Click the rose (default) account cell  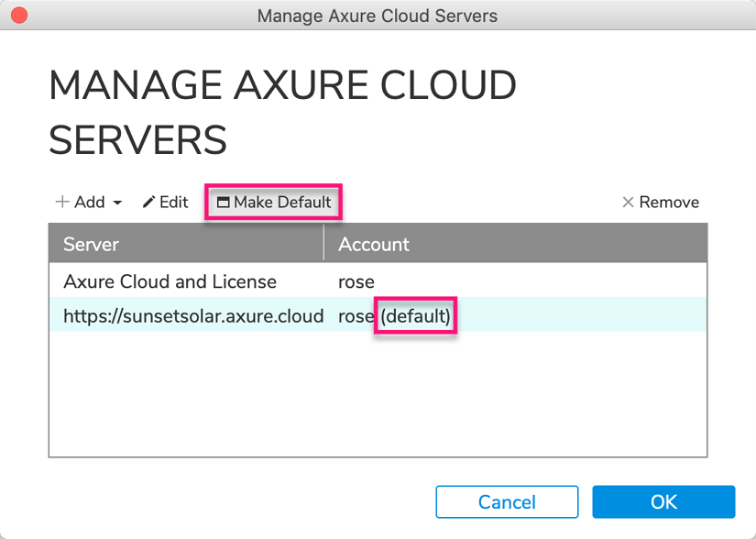tap(394, 316)
